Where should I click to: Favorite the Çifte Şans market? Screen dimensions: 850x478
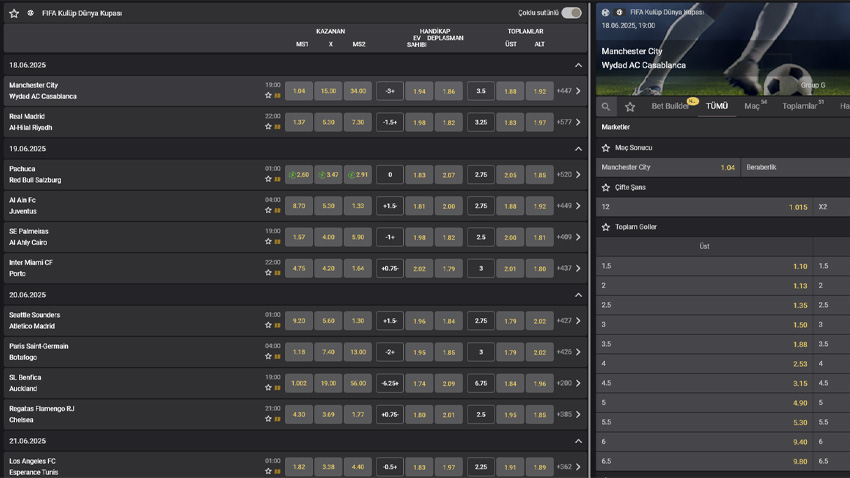point(606,188)
